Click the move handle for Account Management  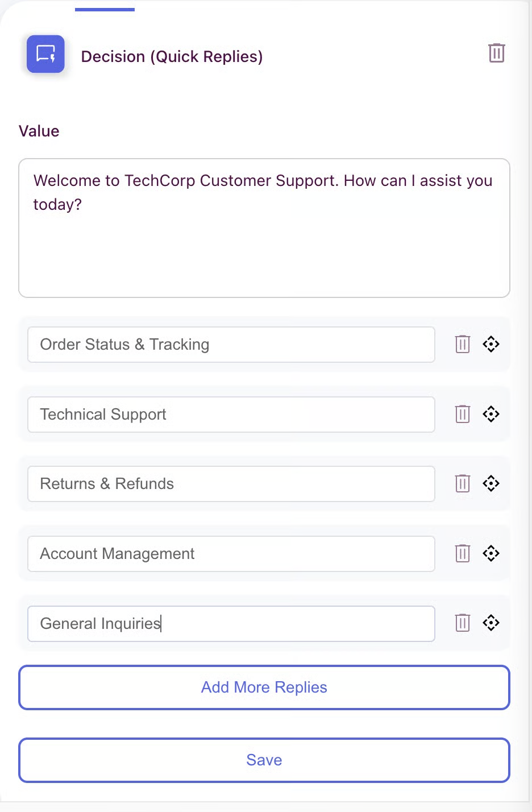point(491,553)
